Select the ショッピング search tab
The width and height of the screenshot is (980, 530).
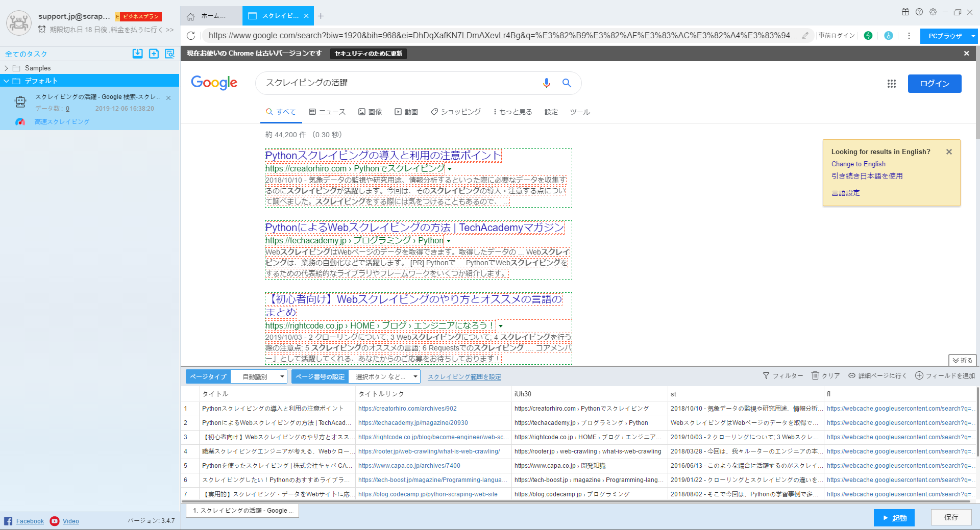[456, 112]
